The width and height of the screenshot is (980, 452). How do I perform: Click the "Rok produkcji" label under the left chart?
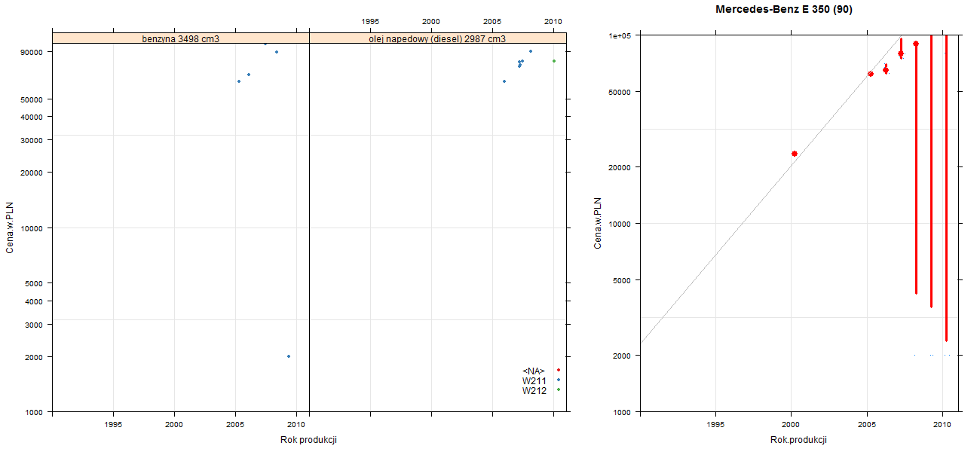coord(308,440)
